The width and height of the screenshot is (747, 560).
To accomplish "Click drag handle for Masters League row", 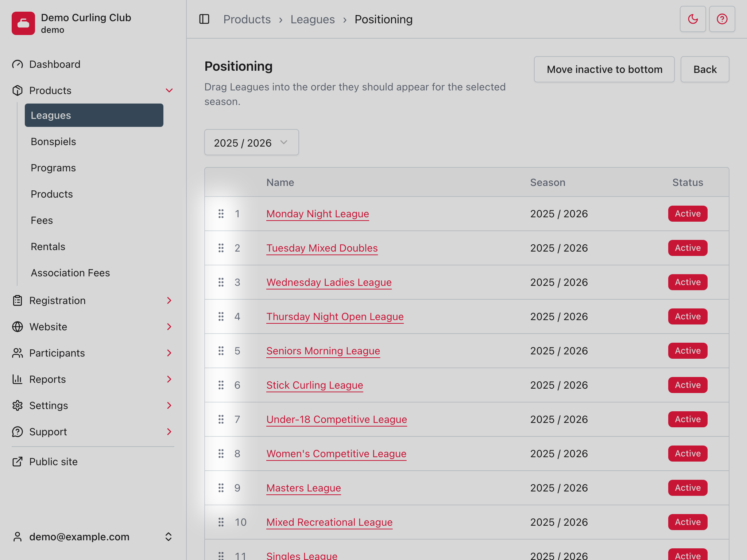I will point(221,488).
